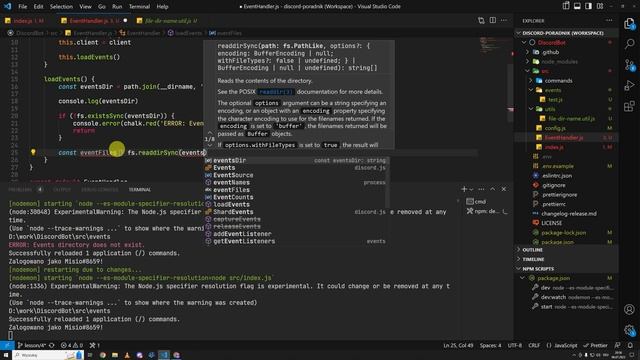Viewport: 640px width, 360px height.
Task: Open terminal panel more actions ellipsis
Action: (x=481, y=189)
